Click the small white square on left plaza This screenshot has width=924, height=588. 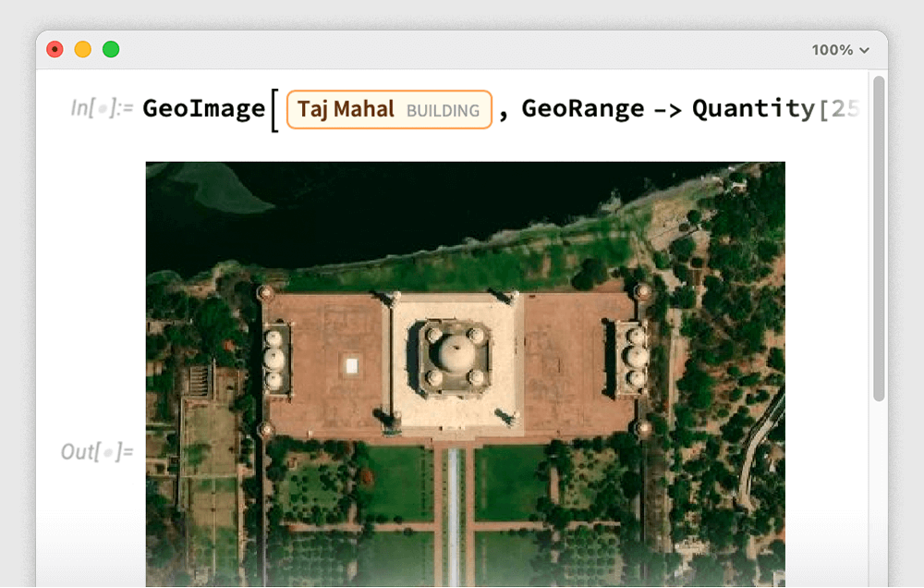(x=351, y=366)
